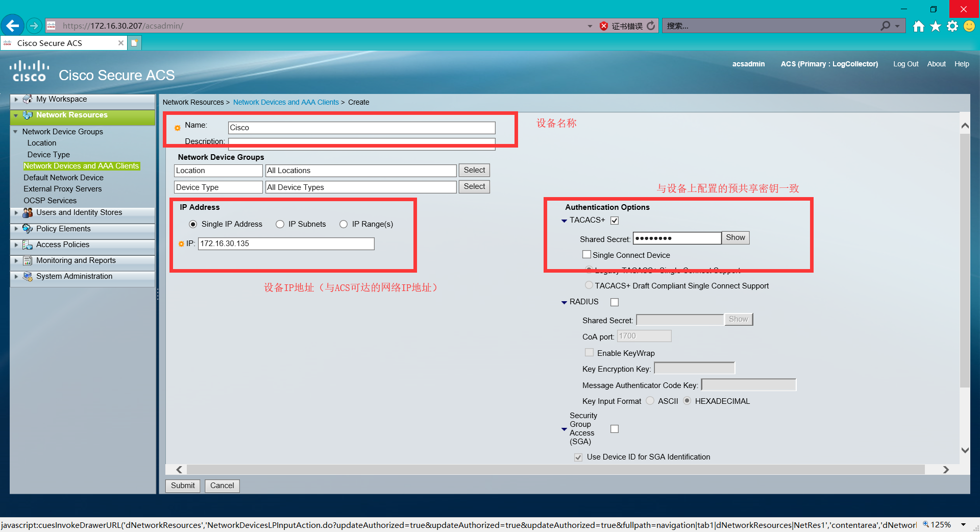Expand My Workspace menu arrow
This screenshot has height=532, width=980.
coord(16,99)
